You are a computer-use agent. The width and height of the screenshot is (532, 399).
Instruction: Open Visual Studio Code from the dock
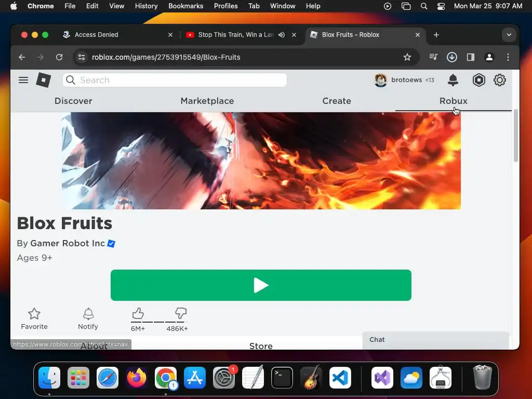click(x=340, y=378)
